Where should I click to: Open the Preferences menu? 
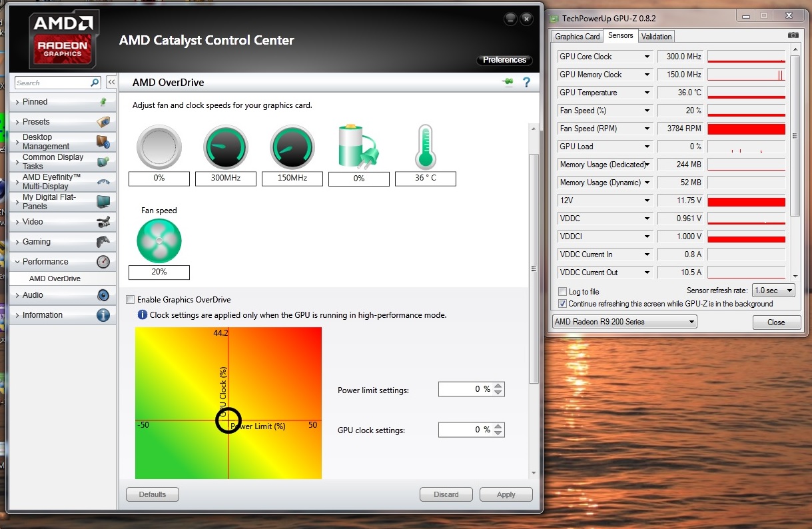click(x=504, y=60)
